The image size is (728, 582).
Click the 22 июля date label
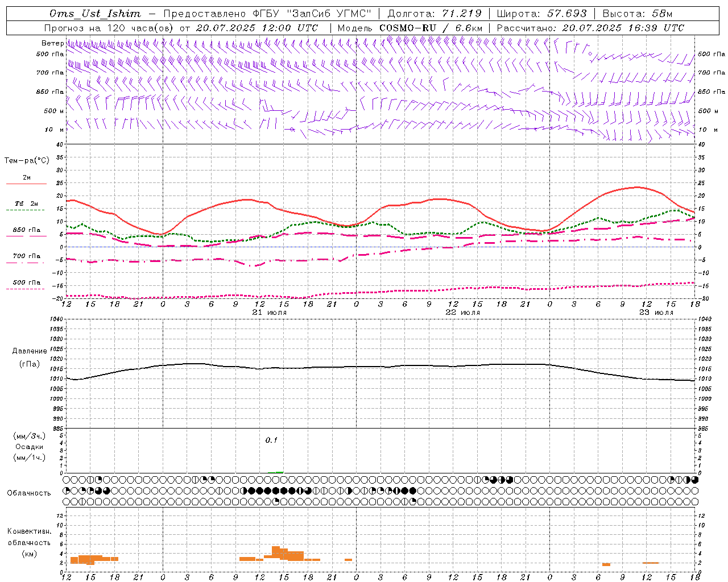[463, 313]
